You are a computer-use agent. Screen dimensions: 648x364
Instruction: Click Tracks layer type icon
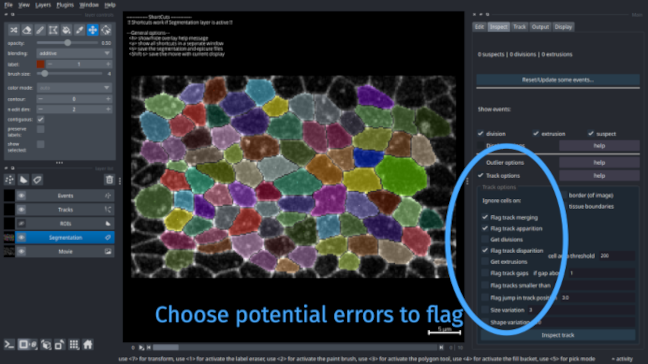pyautogui.click(x=108, y=209)
